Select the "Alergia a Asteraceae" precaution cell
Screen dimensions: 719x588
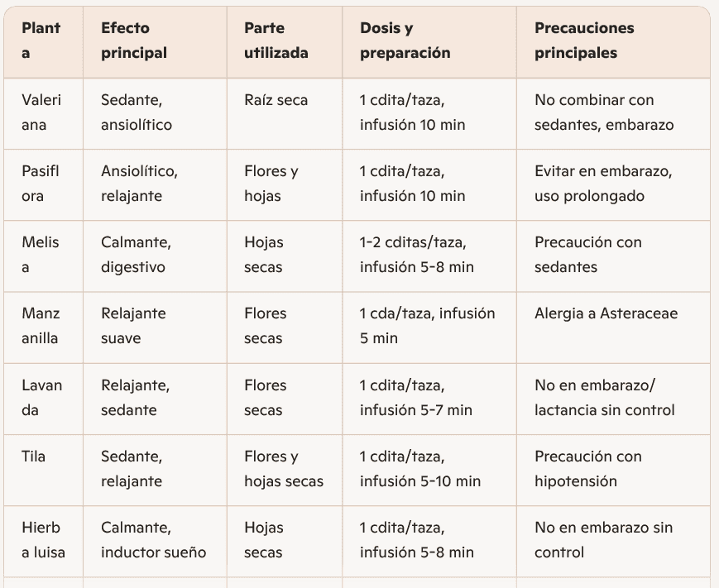(606, 314)
